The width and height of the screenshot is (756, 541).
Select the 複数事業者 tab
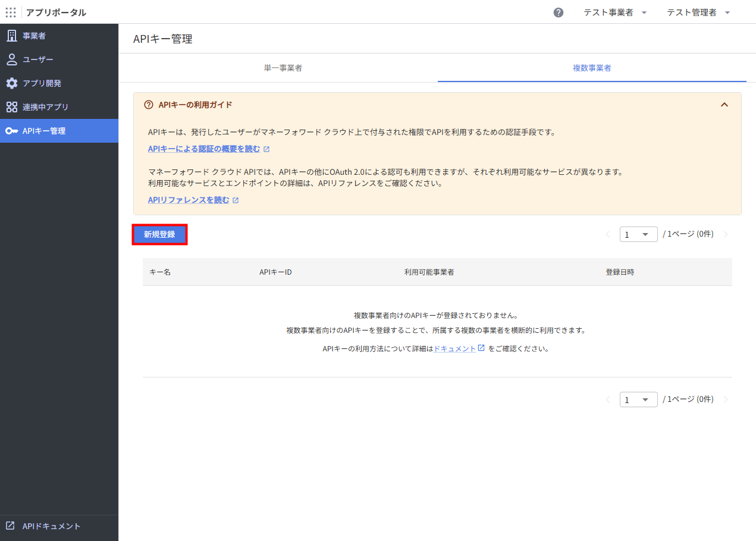[x=592, y=68]
